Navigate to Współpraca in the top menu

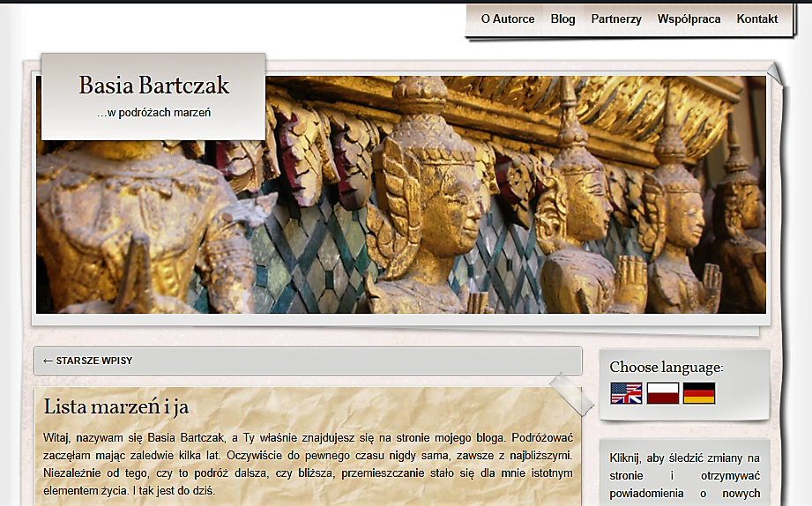click(x=689, y=19)
